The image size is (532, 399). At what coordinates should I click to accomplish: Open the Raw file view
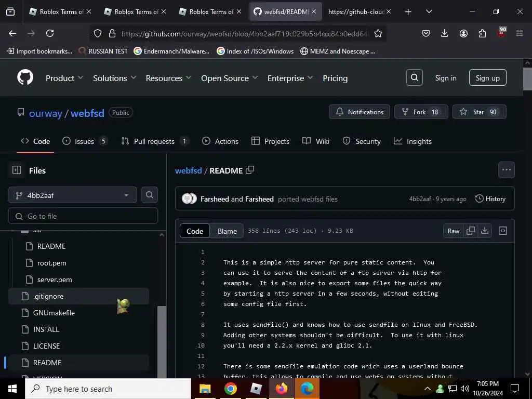[x=453, y=231]
